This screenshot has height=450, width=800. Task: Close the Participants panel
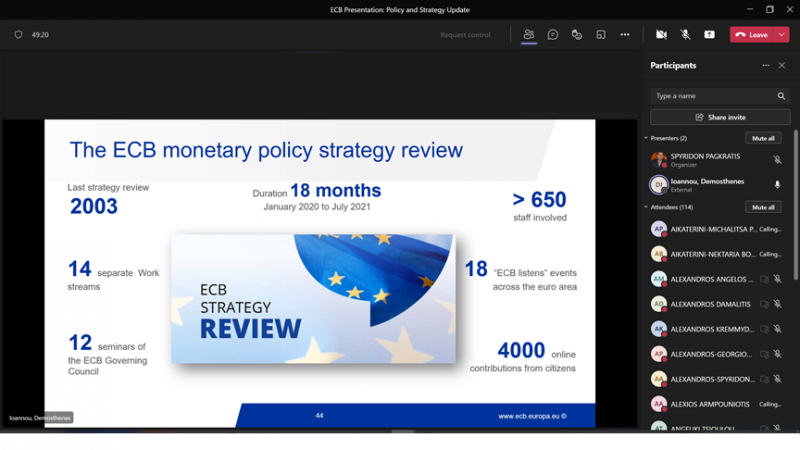point(782,65)
